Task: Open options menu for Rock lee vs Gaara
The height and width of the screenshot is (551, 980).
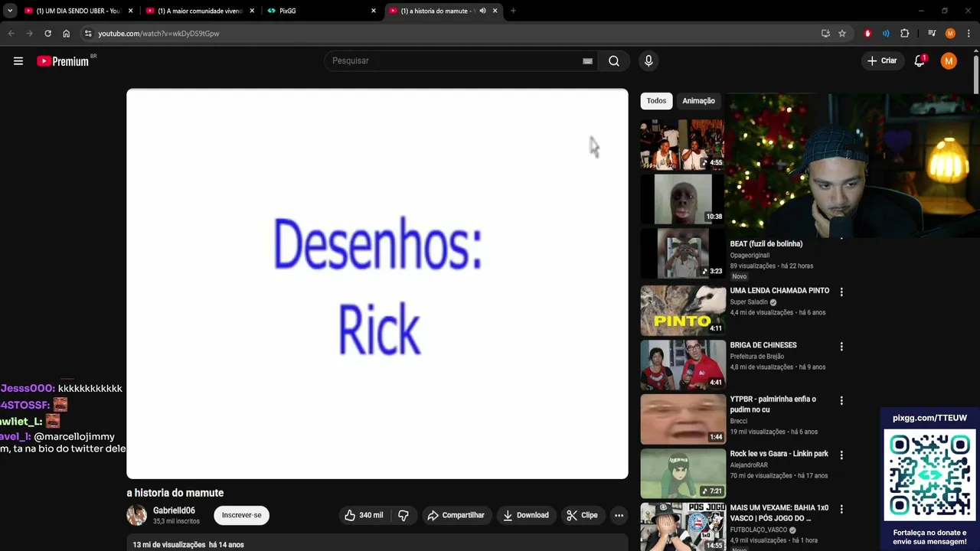Action: tap(841, 455)
